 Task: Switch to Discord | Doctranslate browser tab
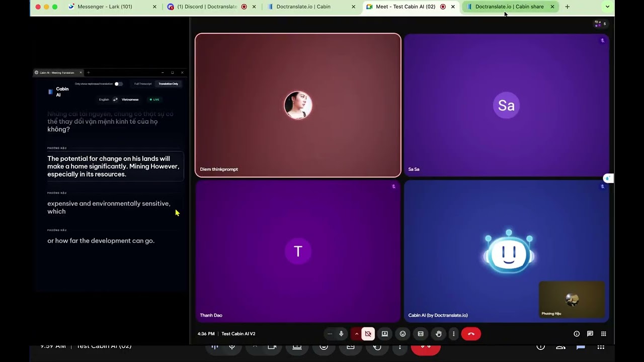point(207,7)
